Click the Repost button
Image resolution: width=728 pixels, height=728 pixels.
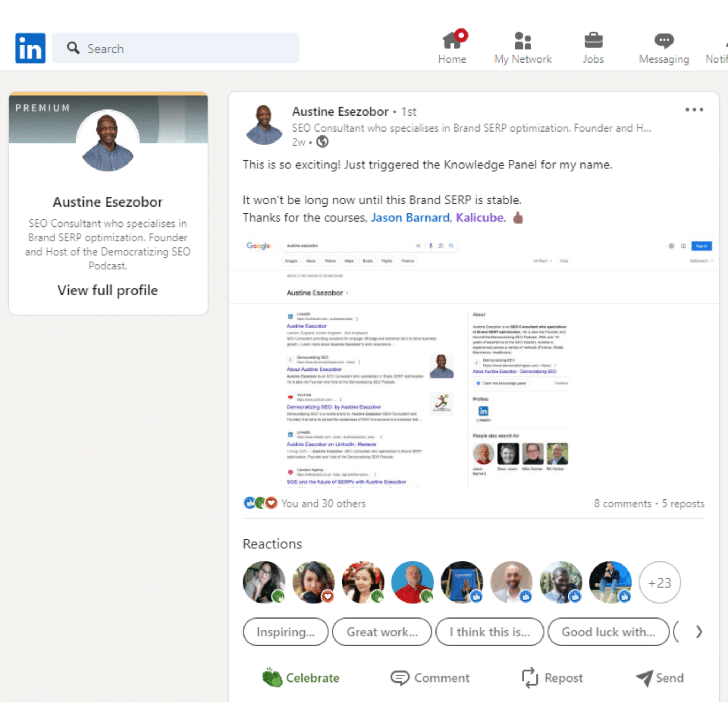pyautogui.click(x=552, y=678)
